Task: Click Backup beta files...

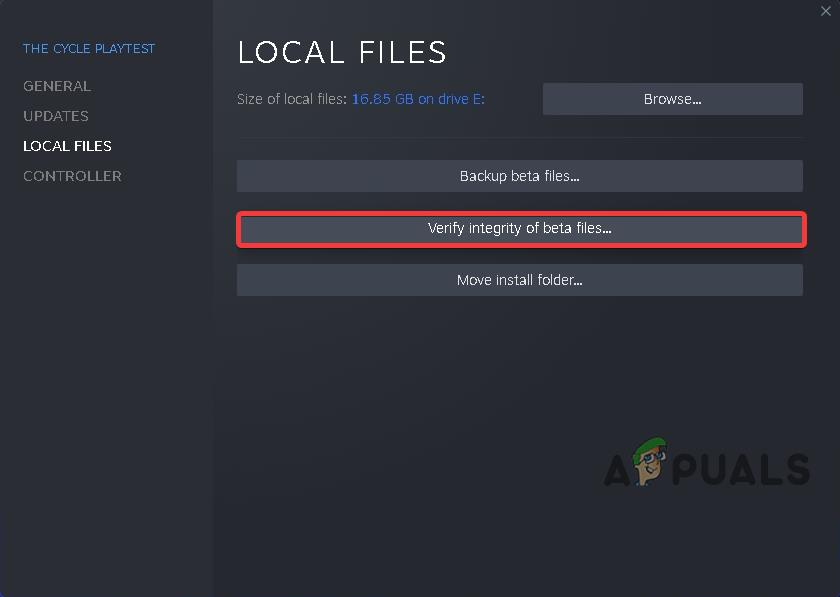Action: point(520,176)
